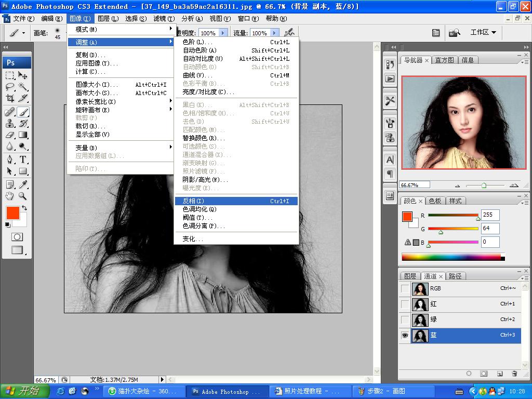
Task: Select the History Brush tool
Action: [23, 123]
